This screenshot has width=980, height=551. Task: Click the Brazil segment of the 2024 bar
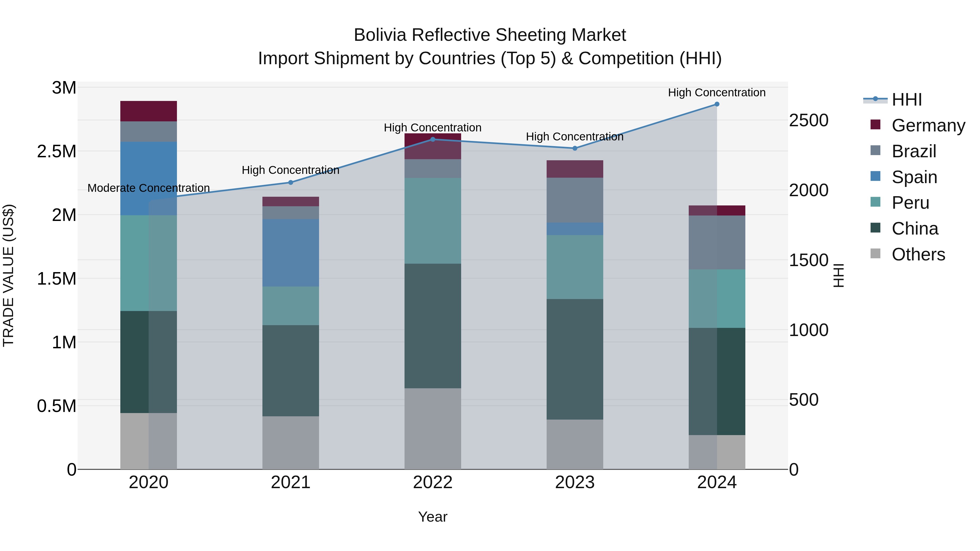[717, 243]
